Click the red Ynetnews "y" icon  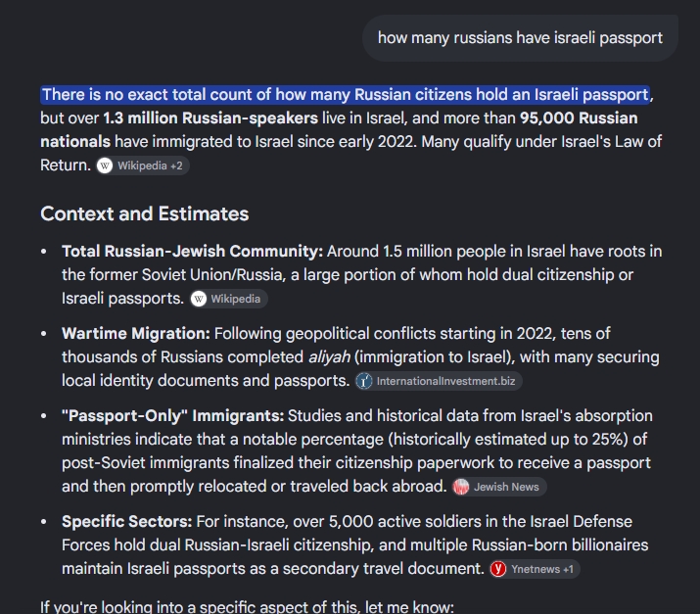(x=498, y=569)
